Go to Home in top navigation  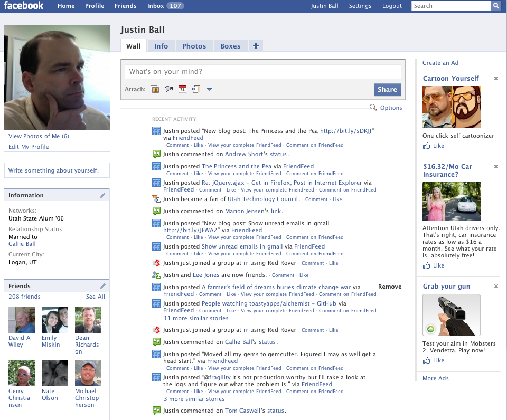pos(66,6)
